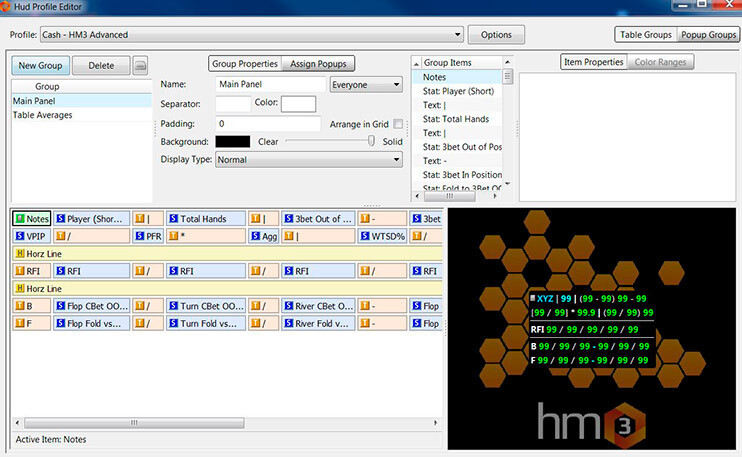Select the River CBet O... stat cell
The height and width of the screenshot is (457, 742).
pos(318,306)
